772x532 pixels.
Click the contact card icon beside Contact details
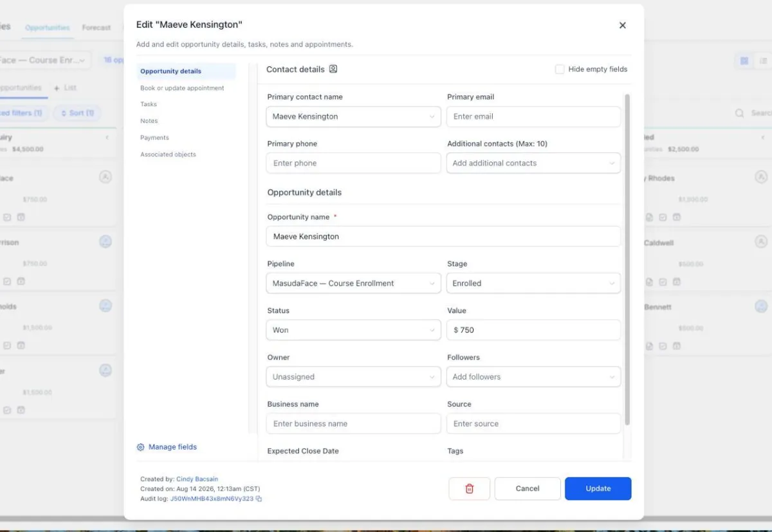point(333,69)
